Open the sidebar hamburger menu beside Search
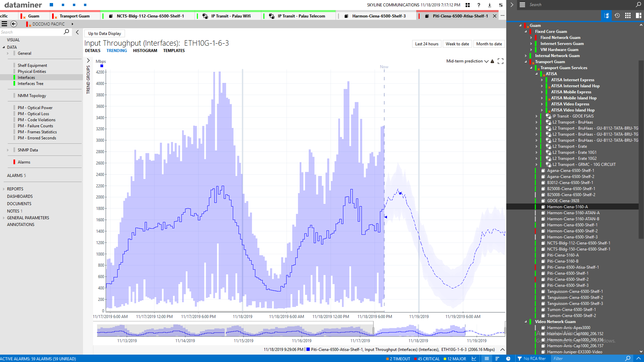The image size is (644, 362). (522, 5)
